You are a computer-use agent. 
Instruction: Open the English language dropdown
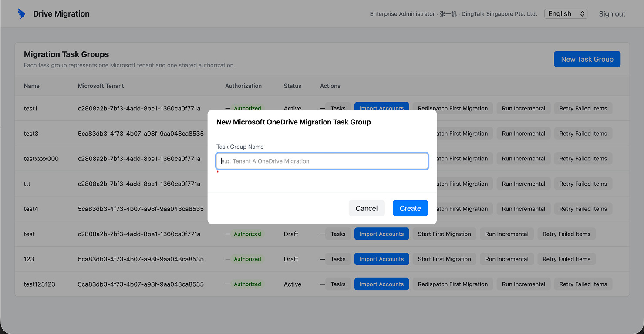[566, 14]
